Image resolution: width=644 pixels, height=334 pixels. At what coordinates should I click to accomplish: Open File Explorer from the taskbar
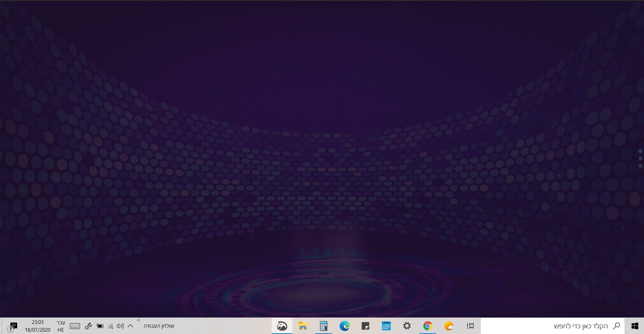pos(303,326)
